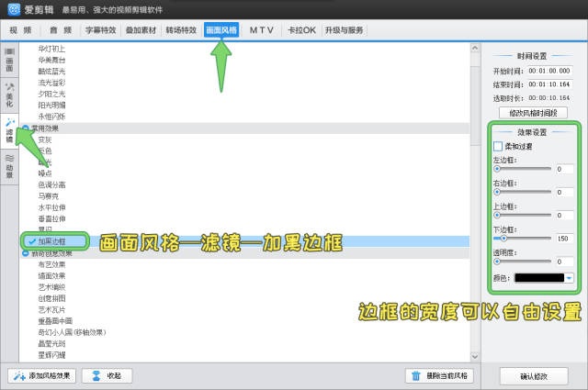Open the 叠加素材 tab
Viewport: 588px width, 390px height.
141,30
